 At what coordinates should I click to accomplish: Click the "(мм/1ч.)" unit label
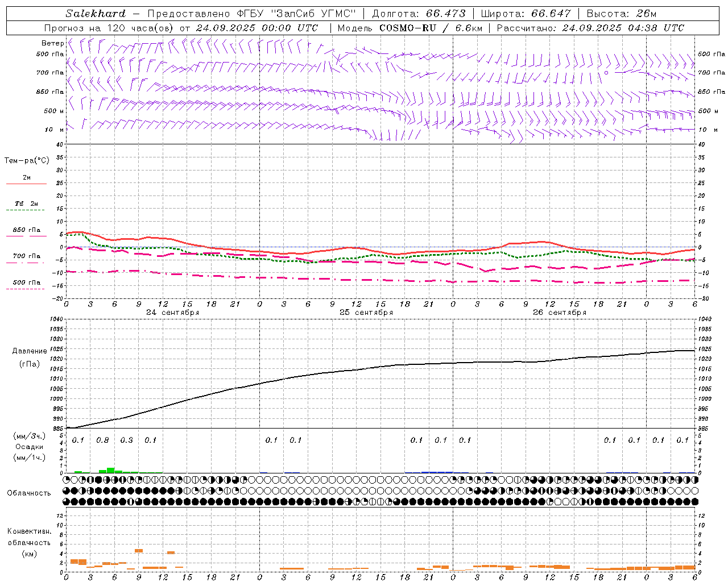click(x=30, y=458)
